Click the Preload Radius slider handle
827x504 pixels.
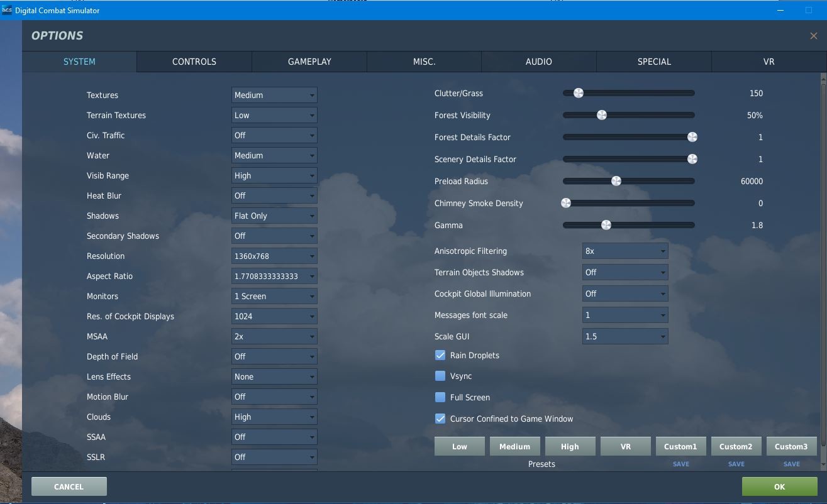pos(616,181)
